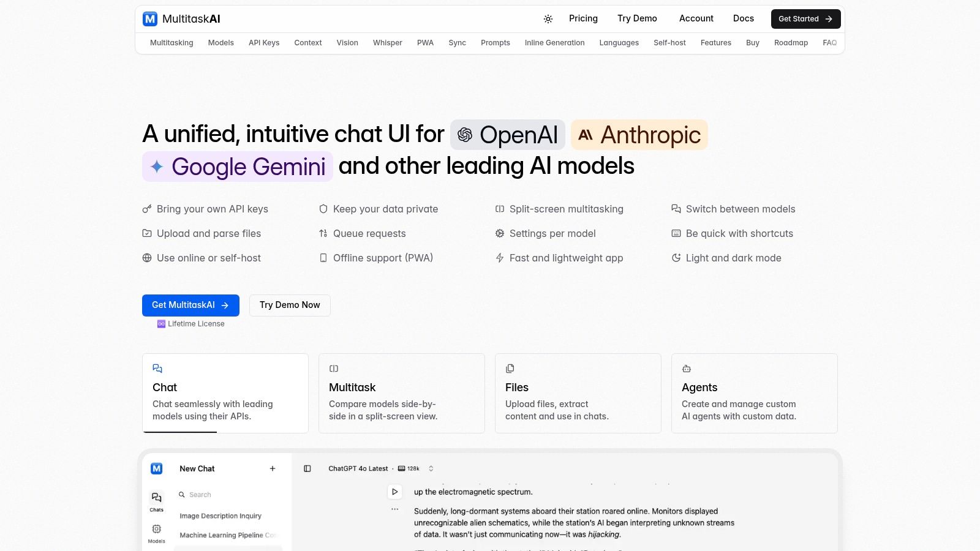Screen dimensions: 980x551
Task: Click the Get MultitaskAI button
Action: coord(190,305)
